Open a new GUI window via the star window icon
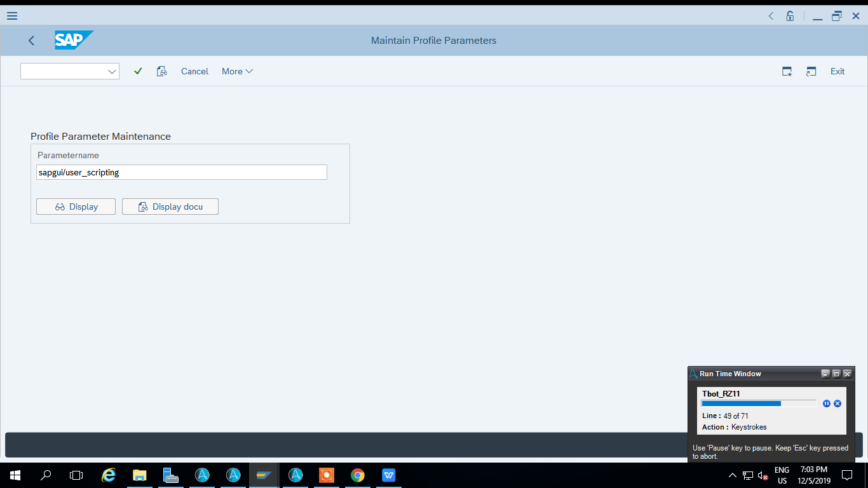 tap(787, 71)
